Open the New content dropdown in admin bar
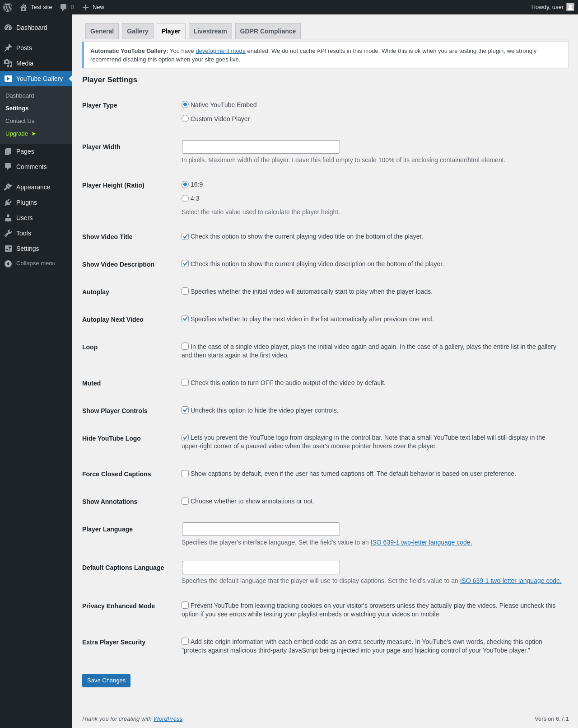The height and width of the screenshot is (728, 578). (x=93, y=7)
